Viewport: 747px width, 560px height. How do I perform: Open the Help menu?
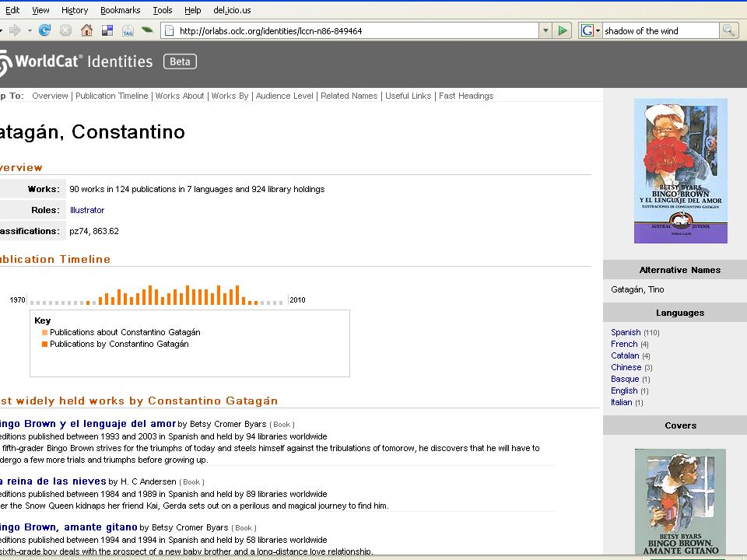click(x=192, y=10)
